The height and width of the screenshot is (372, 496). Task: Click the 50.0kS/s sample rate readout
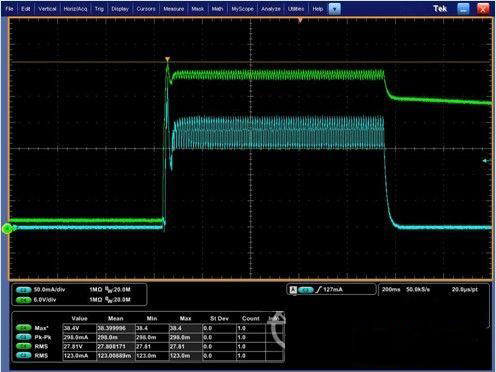coord(418,290)
